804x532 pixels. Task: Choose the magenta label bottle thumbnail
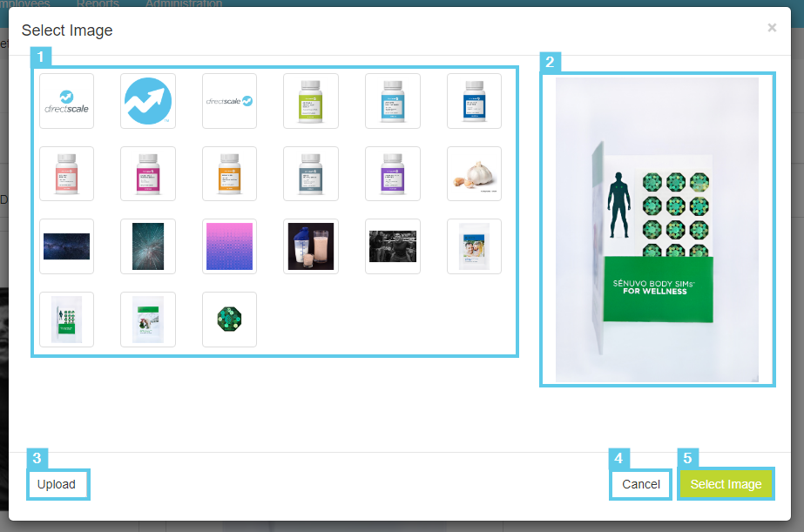click(148, 174)
